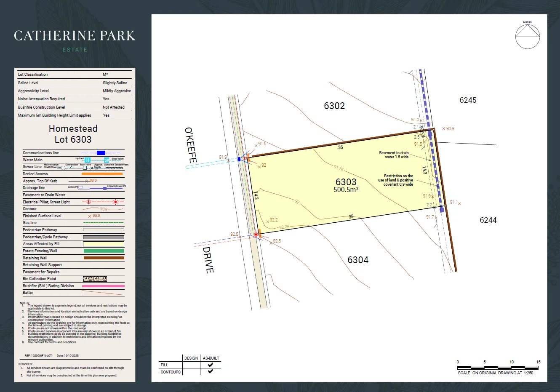The width and height of the screenshot is (560, 392).
Task: Toggle the AS-BUILT checkmark for FILL
Action: pyautogui.click(x=210, y=365)
